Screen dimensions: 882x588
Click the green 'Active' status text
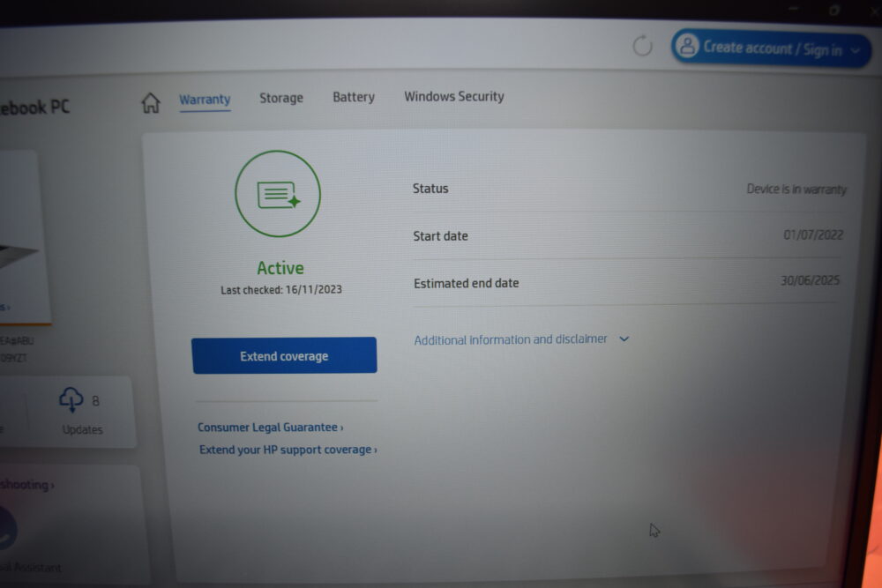280,268
